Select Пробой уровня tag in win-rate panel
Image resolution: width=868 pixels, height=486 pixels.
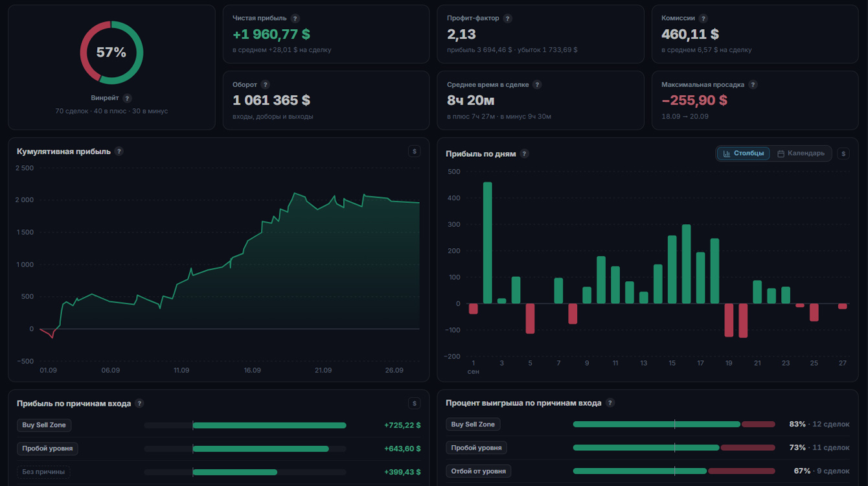(x=476, y=448)
